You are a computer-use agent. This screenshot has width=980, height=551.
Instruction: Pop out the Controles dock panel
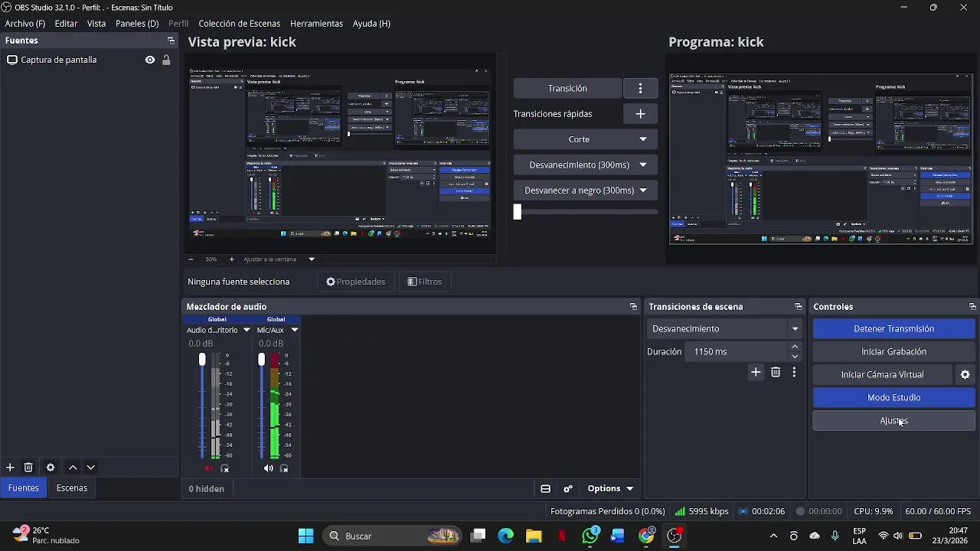(x=972, y=307)
